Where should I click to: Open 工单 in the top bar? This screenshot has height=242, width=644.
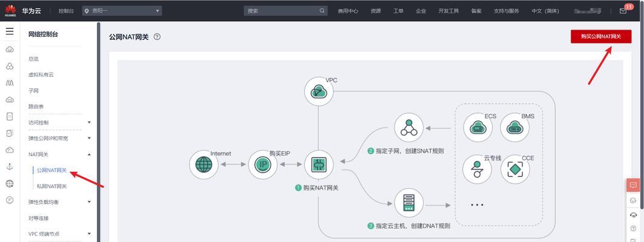(398, 11)
